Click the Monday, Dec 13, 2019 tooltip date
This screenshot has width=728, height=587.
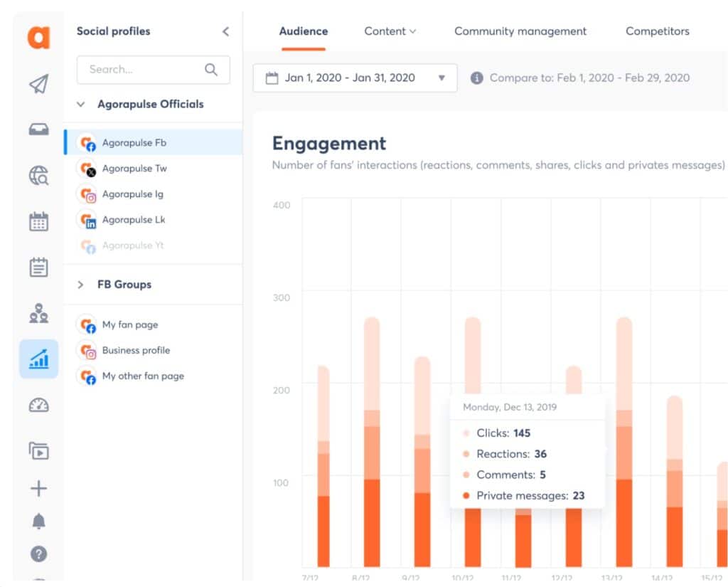(x=510, y=407)
